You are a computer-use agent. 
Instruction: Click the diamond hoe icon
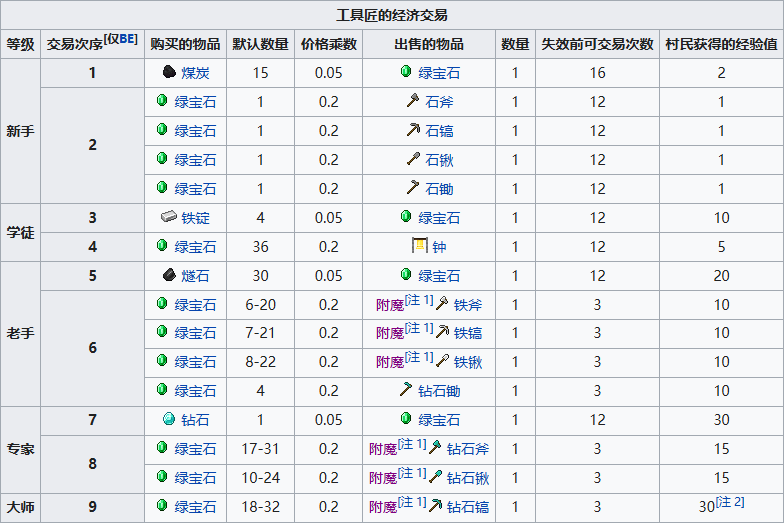point(406,391)
